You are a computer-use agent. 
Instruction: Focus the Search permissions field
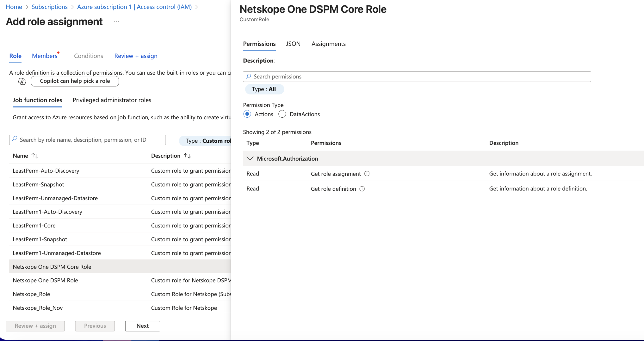(x=417, y=77)
